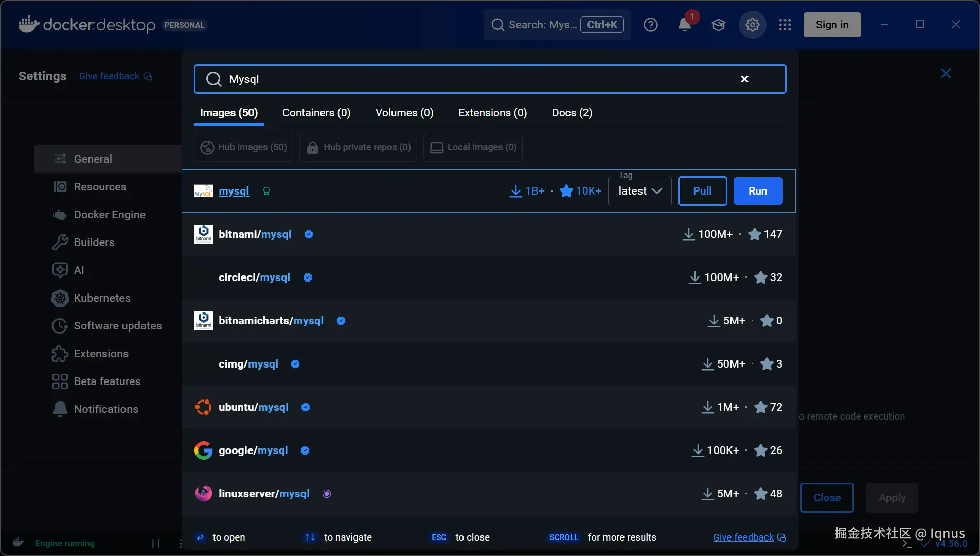Open Extensions settings section in sidebar
Image resolution: width=980 pixels, height=556 pixels.
[108, 354]
